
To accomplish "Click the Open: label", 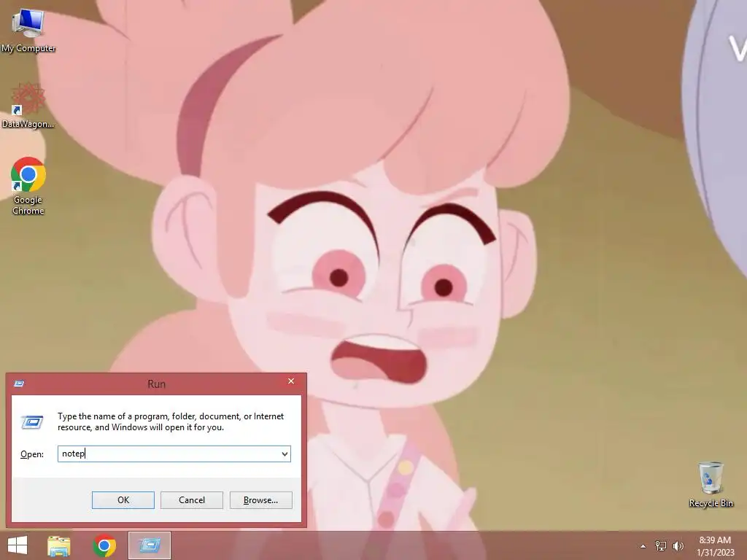I will (x=32, y=454).
